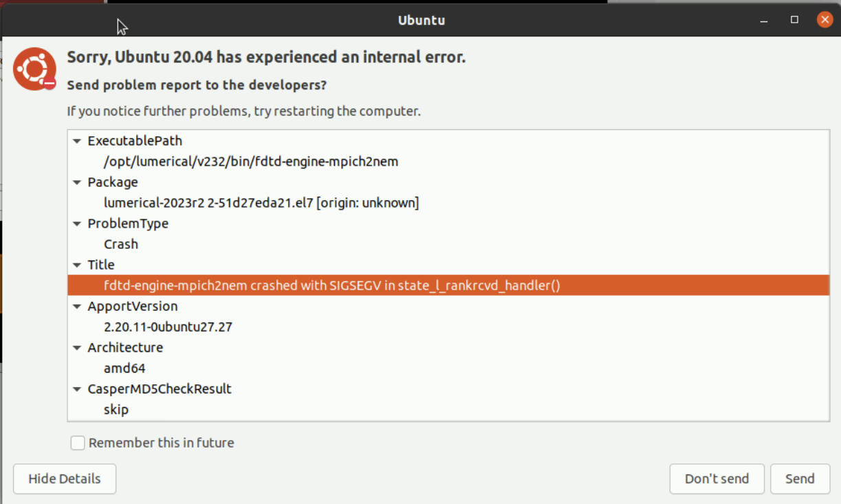Click the Don't send button
The image size is (841, 504).
[x=717, y=479]
